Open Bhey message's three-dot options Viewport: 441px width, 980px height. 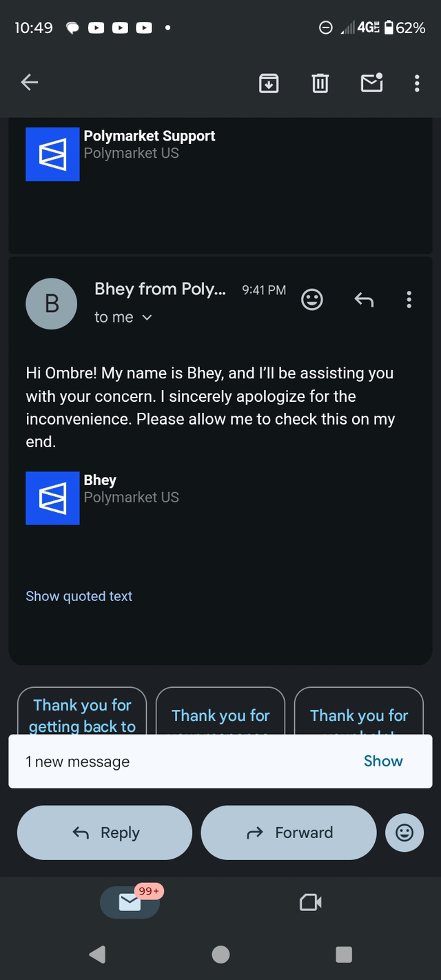(409, 299)
